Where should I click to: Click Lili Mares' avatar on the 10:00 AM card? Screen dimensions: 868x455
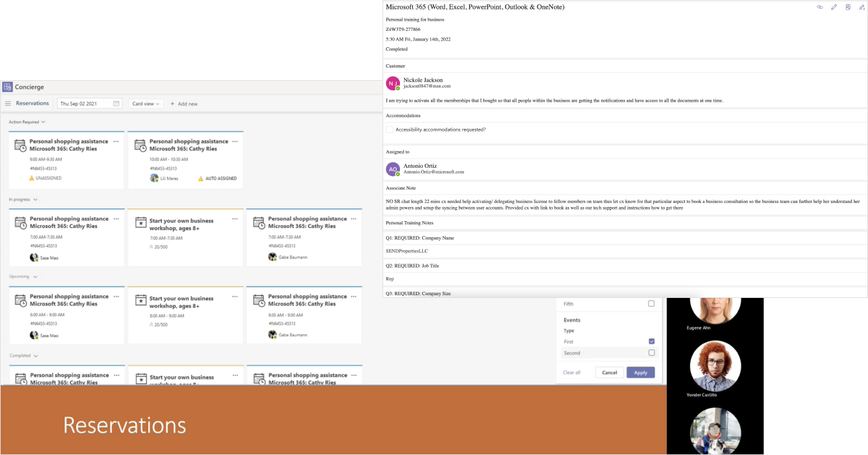tap(155, 178)
